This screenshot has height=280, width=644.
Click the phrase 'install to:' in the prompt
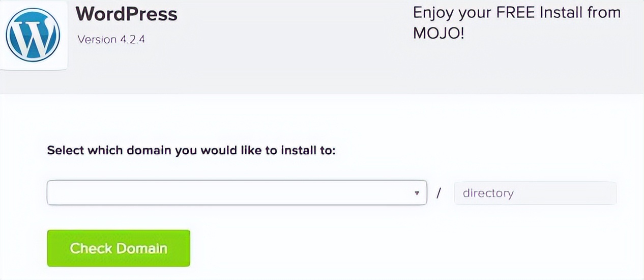[310, 151]
